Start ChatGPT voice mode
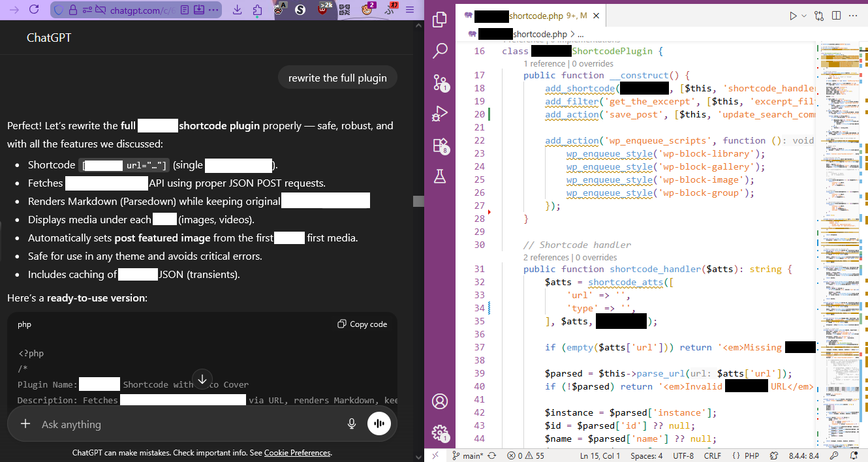 pos(379,423)
